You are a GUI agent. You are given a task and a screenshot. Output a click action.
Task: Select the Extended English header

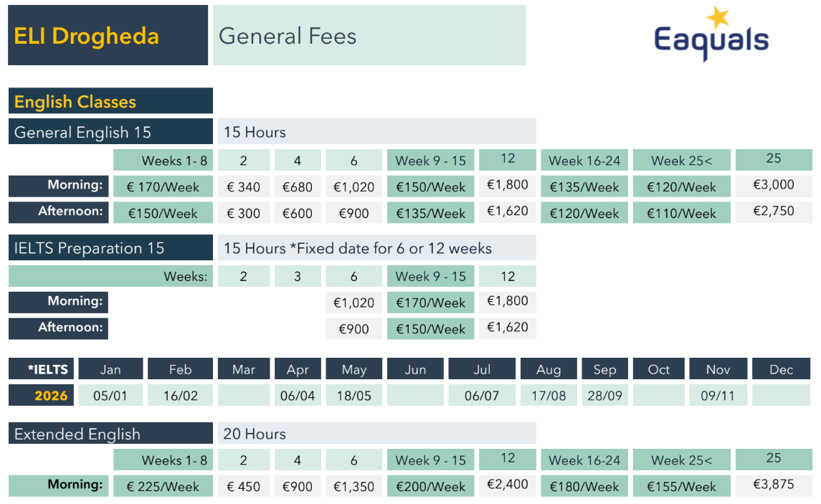[110, 434]
